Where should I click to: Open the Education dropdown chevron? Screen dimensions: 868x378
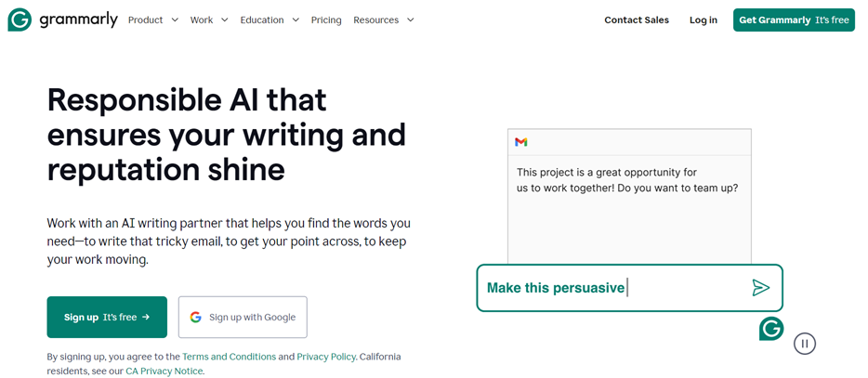coord(296,20)
